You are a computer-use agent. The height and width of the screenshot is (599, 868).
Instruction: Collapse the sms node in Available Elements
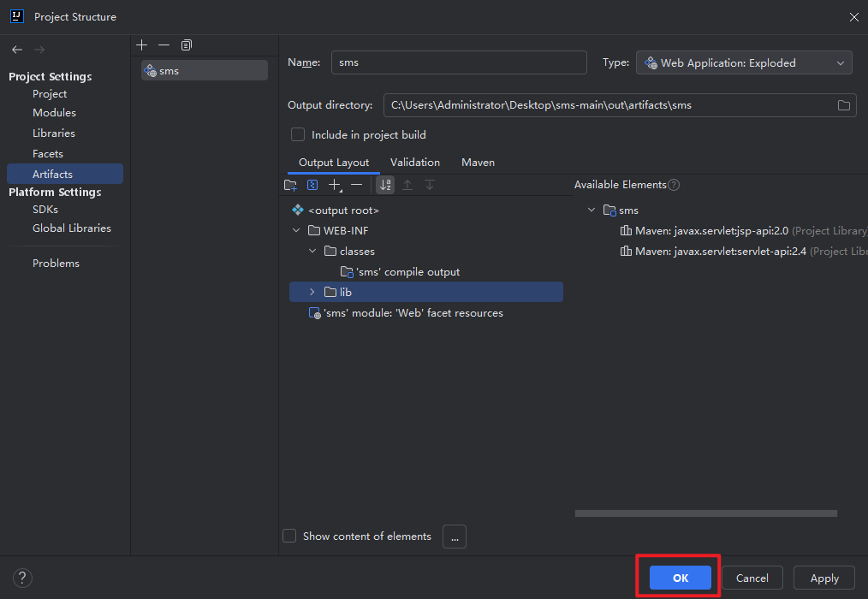592,210
